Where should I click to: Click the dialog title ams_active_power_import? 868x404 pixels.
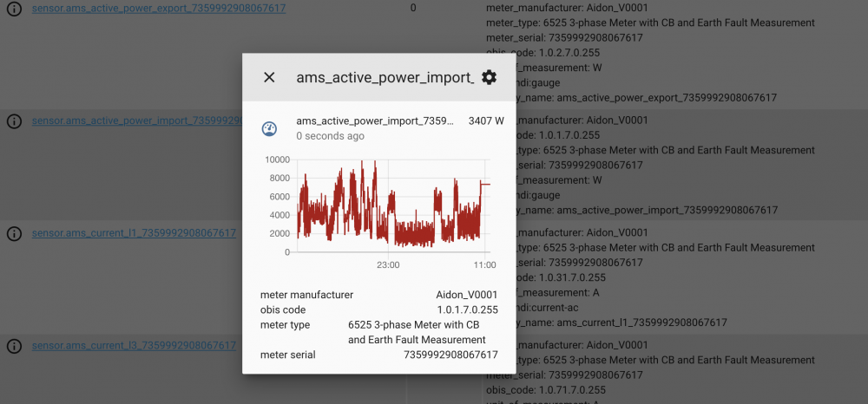pyautogui.click(x=385, y=77)
